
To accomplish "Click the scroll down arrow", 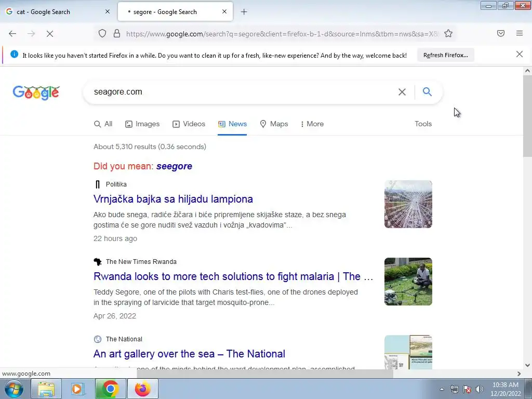I will pyautogui.click(x=527, y=365).
